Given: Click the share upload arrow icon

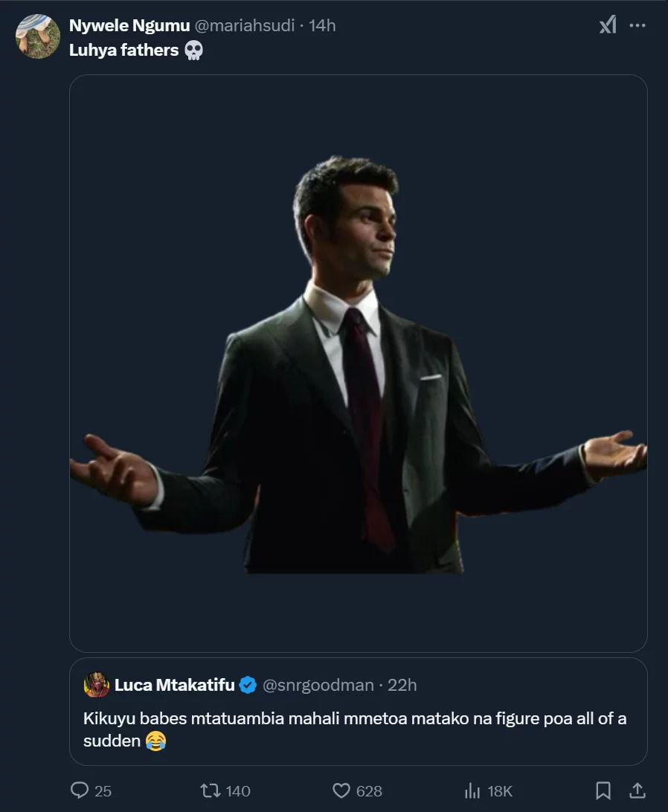Looking at the screenshot, I should (x=638, y=790).
